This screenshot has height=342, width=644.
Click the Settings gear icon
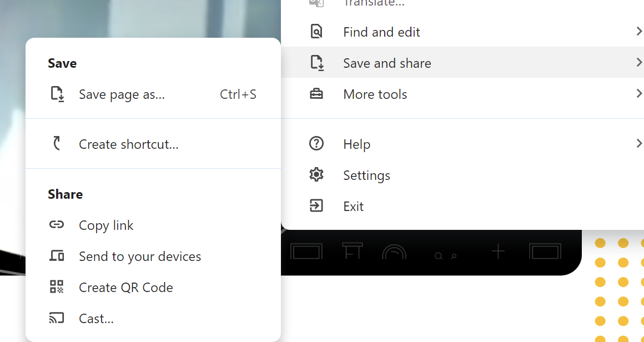click(316, 174)
